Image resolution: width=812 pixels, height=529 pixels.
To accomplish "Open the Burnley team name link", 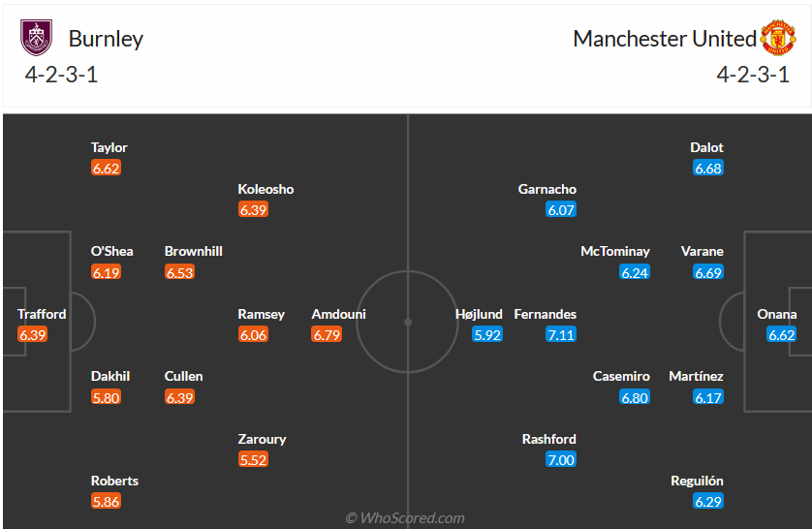I will click(106, 39).
